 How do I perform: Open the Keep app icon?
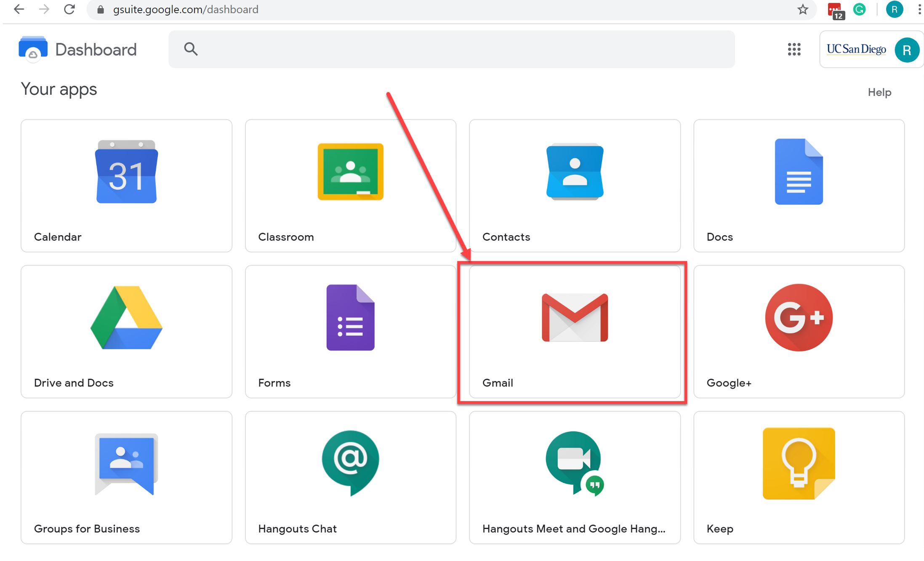pos(799,463)
